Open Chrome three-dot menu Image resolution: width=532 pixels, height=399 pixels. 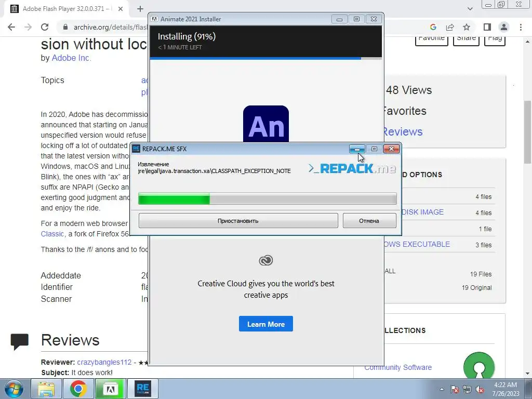coord(521,27)
